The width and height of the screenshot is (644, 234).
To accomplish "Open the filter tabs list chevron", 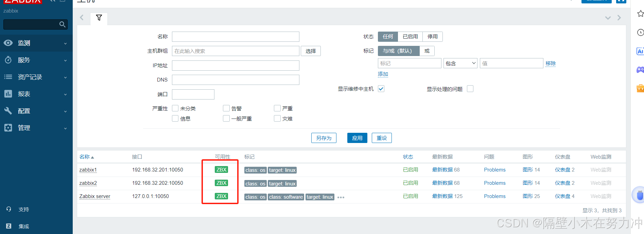I will (608, 18).
